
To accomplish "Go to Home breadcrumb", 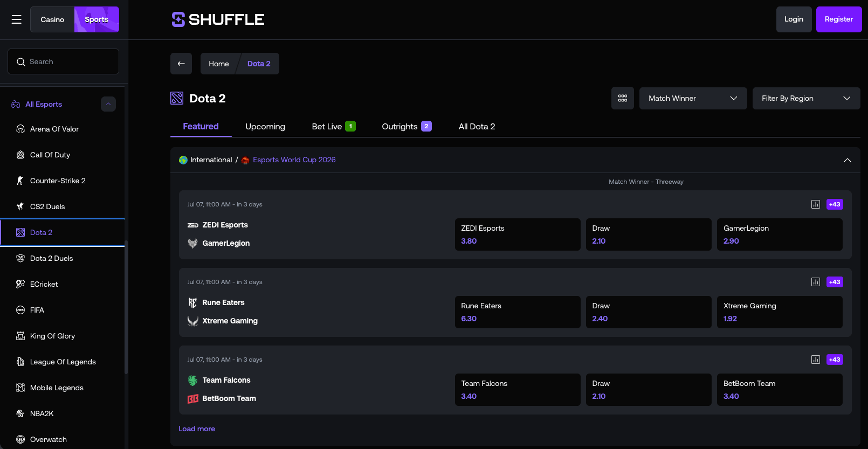I will click(219, 64).
